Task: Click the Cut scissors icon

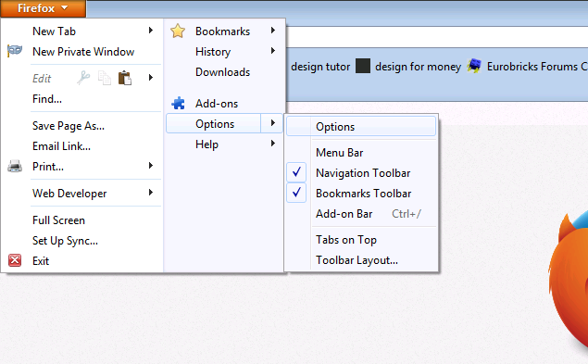Action: pyautogui.click(x=83, y=78)
